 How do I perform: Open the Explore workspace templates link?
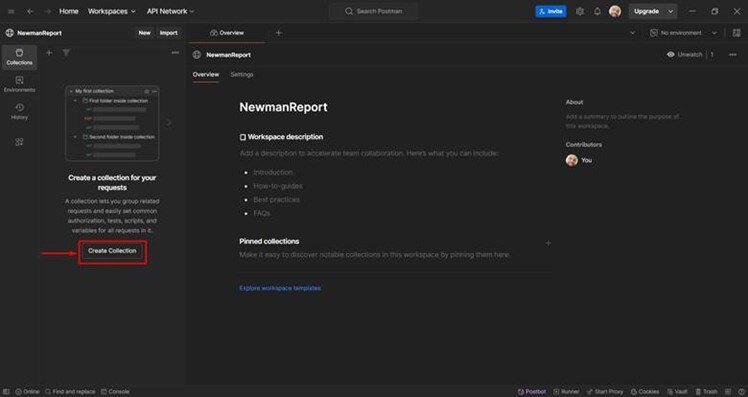280,288
